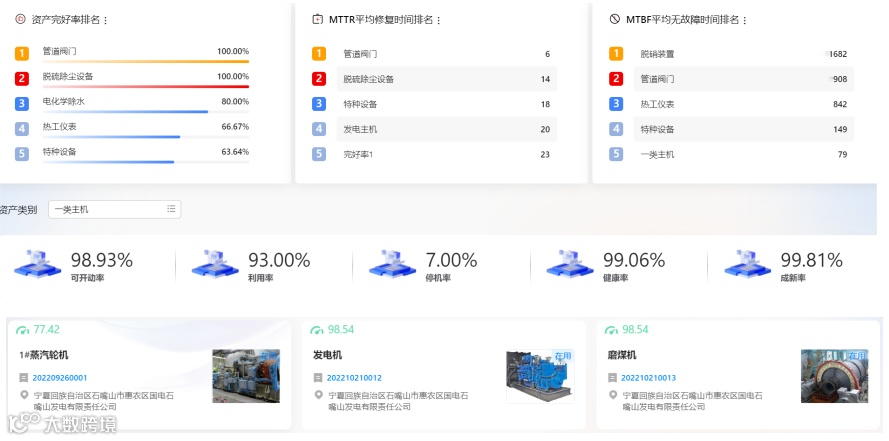Image resolution: width=889 pixels, height=441 pixels.
Task: Click rank 3 badge beside 电化学除水
Action: pyautogui.click(x=22, y=104)
